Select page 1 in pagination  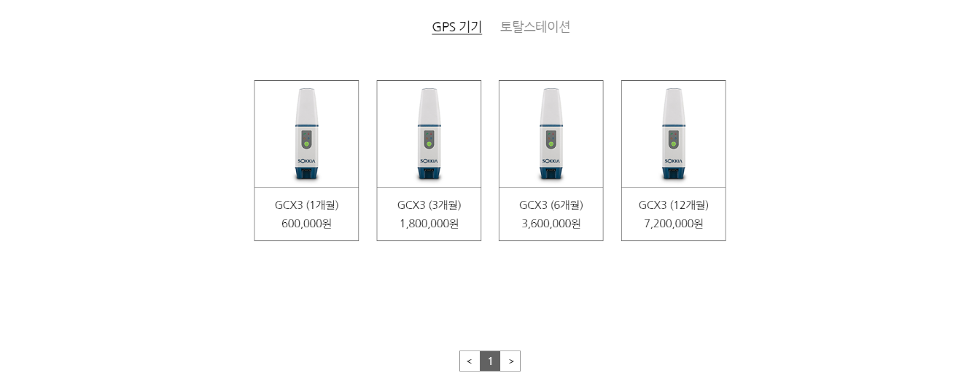click(490, 361)
